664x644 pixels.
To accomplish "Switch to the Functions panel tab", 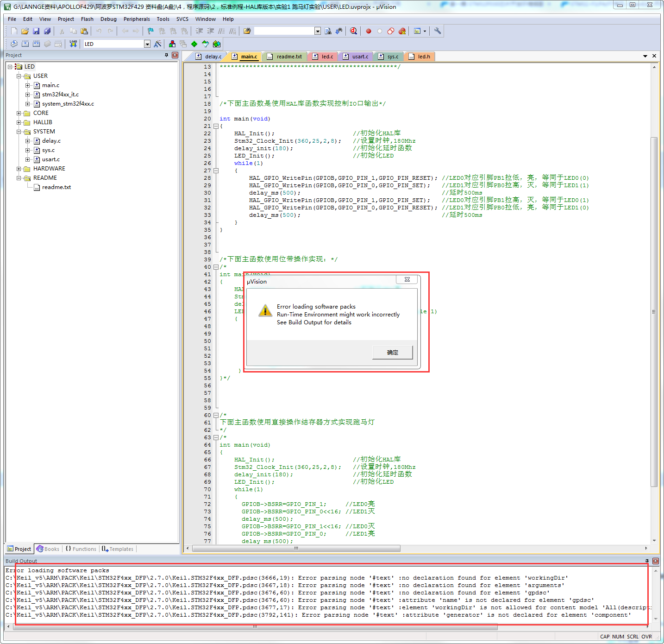I will coord(81,549).
